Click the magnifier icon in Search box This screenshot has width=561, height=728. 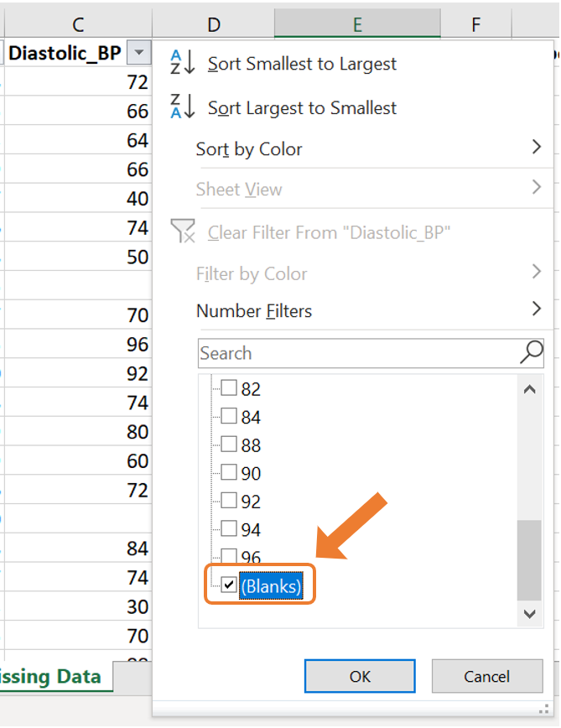[x=532, y=352]
